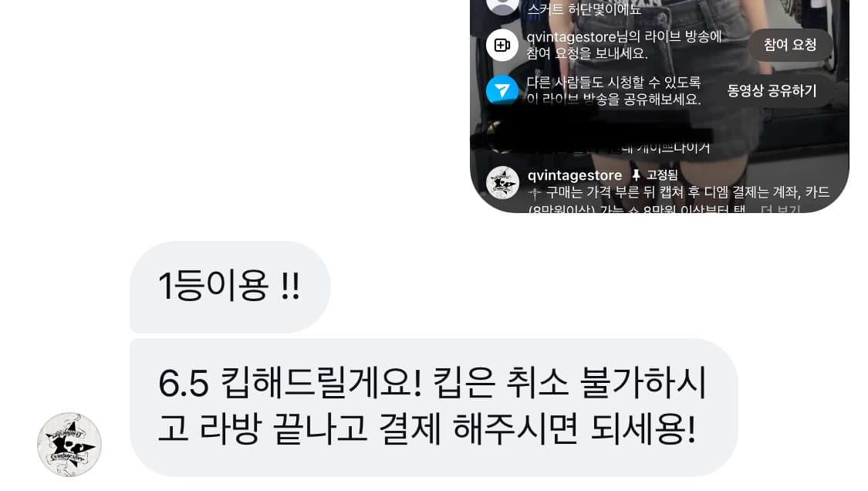Click the pin icon beside 고정됨
The width and height of the screenshot is (868, 491).
[x=636, y=175]
